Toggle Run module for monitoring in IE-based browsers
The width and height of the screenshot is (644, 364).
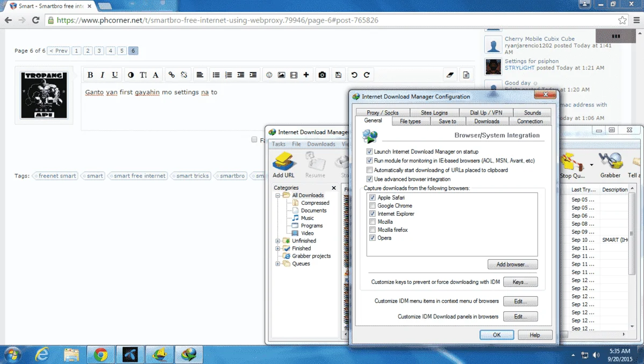[369, 161]
